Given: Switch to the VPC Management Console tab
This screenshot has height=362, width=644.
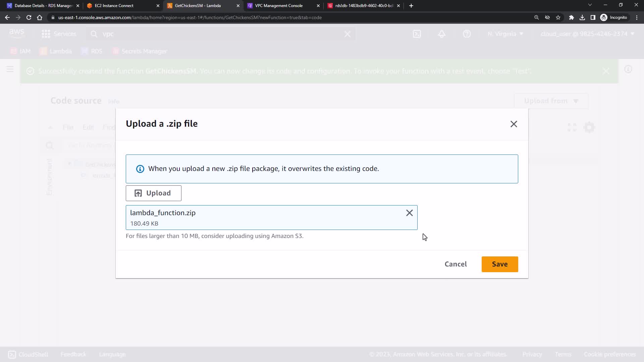Looking at the screenshot, I should tap(279, 6).
